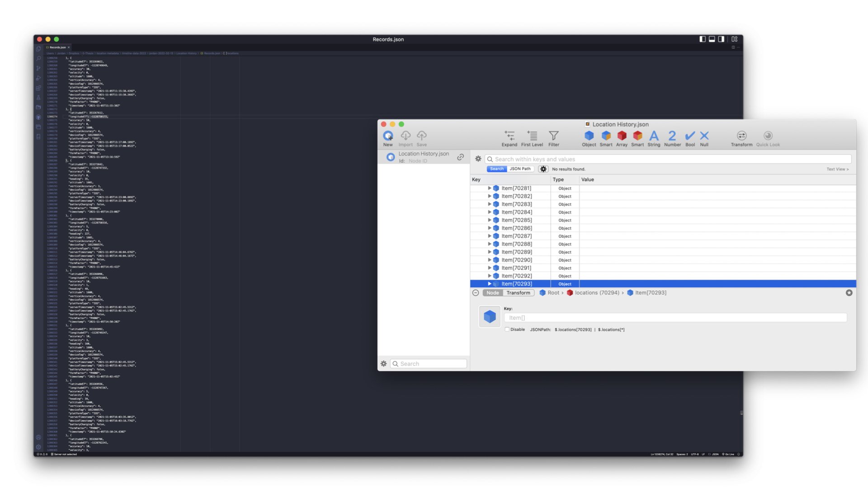The width and height of the screenshot is (868, 488).
Task: Click the First Level toolbar icon
Action: click(532, 136)
